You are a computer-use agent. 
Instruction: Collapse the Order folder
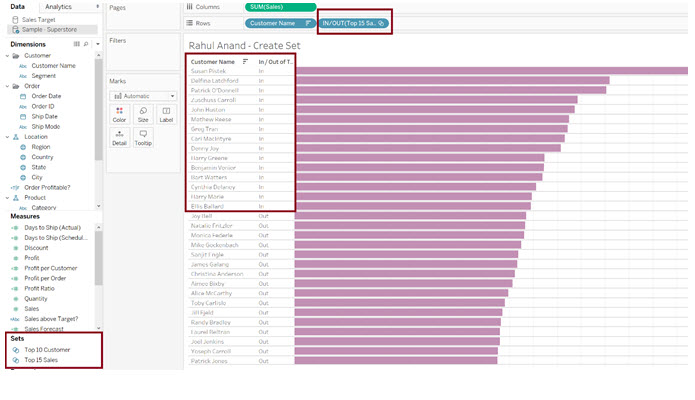click(x=7, y=86)
